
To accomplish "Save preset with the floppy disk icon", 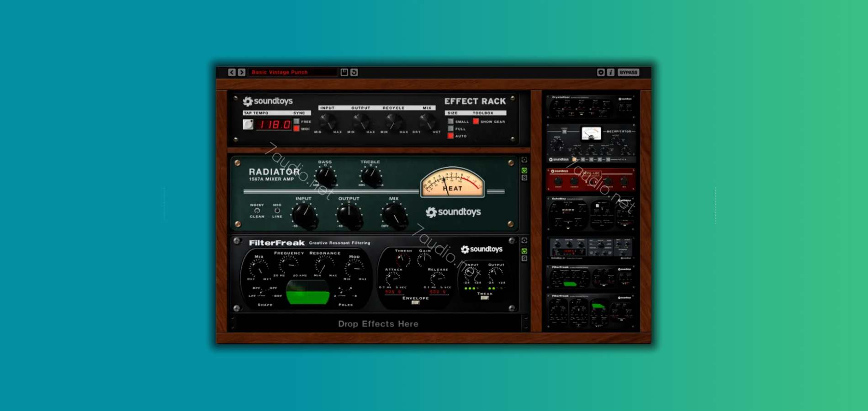I will coord(344,72).
